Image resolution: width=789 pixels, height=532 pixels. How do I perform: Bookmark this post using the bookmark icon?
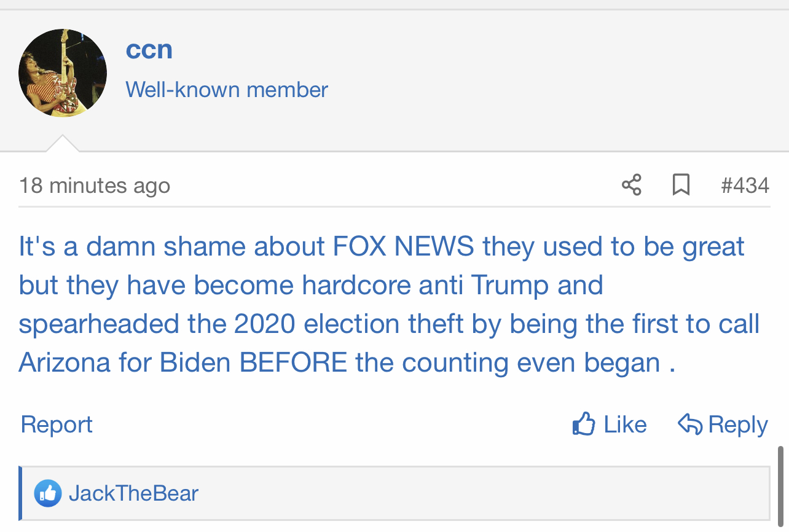[x=681, y=185]
